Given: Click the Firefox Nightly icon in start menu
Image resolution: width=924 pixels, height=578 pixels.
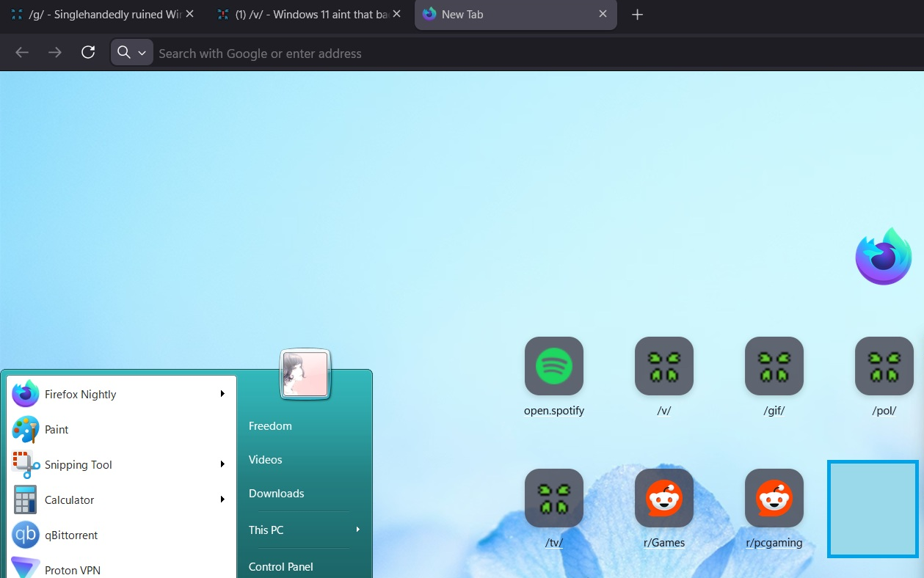Looking at the screenshot, I should [26, 394].
